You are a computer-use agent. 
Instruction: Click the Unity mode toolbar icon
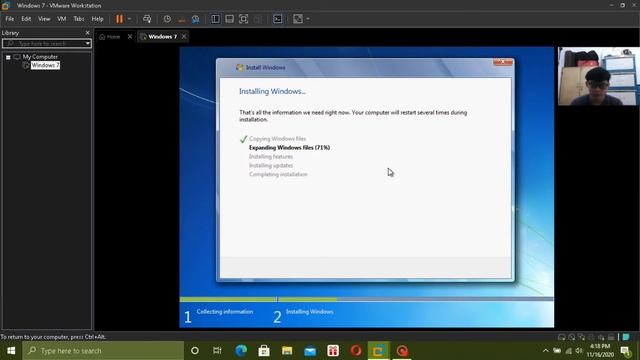tap(258, 19)
